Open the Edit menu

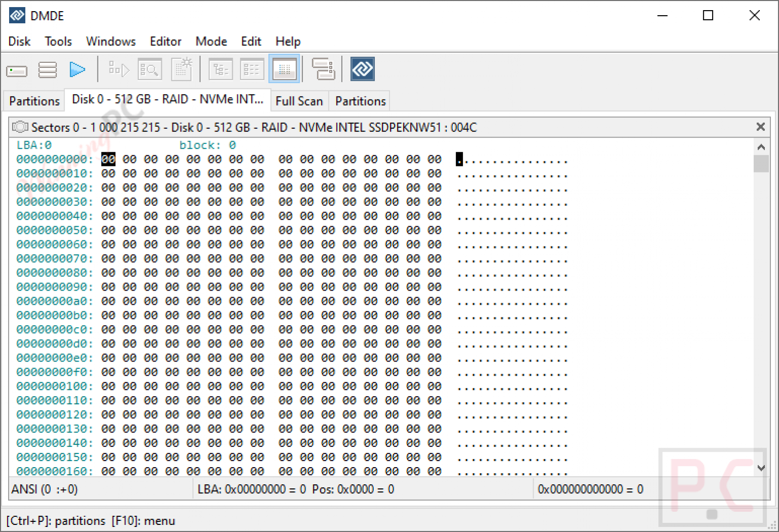pyautogui.click(x=251, y=42)
